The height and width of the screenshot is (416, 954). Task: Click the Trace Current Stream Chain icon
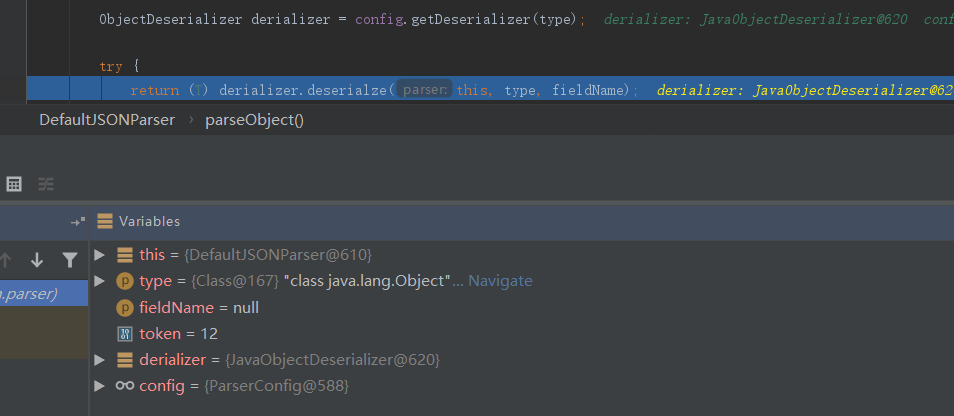point(46,184)
